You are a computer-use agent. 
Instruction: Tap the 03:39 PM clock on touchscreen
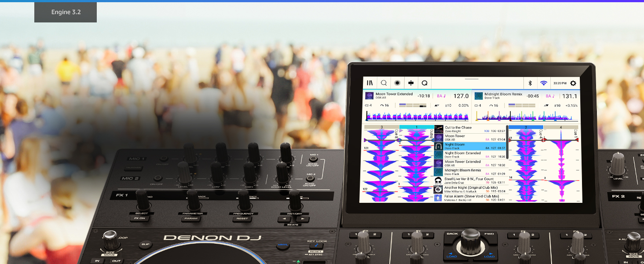tap(560, 83)
